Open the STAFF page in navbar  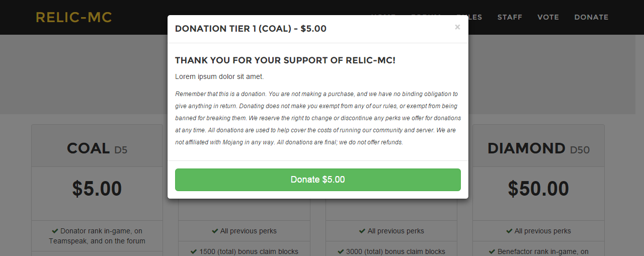tap(510, 17)
